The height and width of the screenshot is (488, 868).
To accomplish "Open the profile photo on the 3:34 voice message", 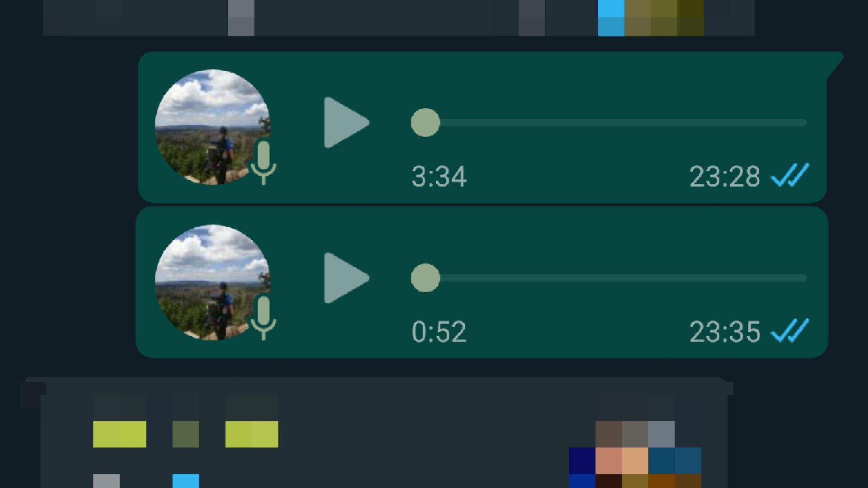I will tap(213, 127).
